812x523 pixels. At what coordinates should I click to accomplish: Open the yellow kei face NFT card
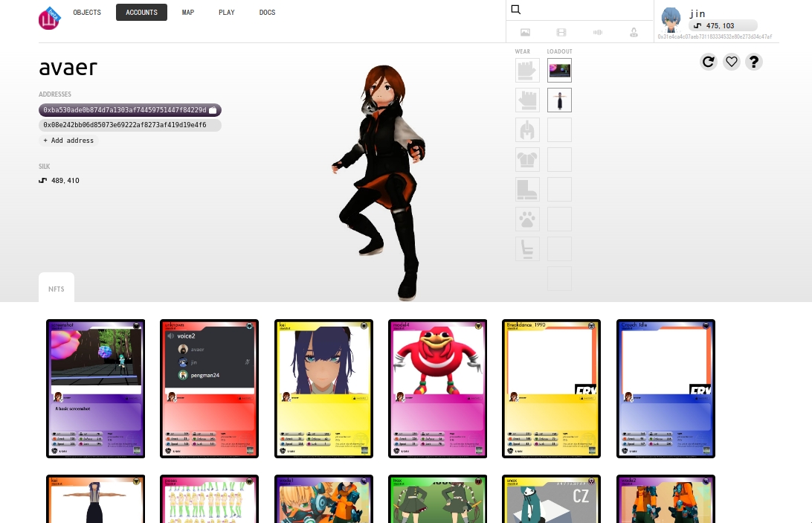pos(323,389)
